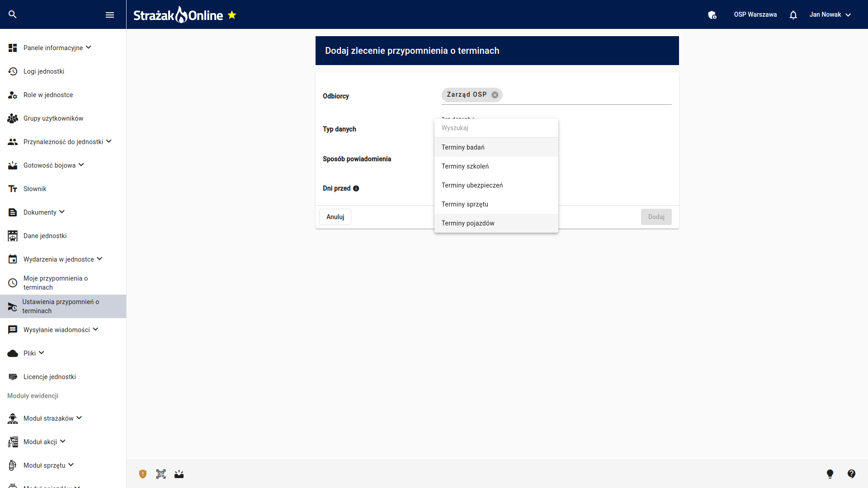Click the lightbulb suggestions icon

coord(830,474)
